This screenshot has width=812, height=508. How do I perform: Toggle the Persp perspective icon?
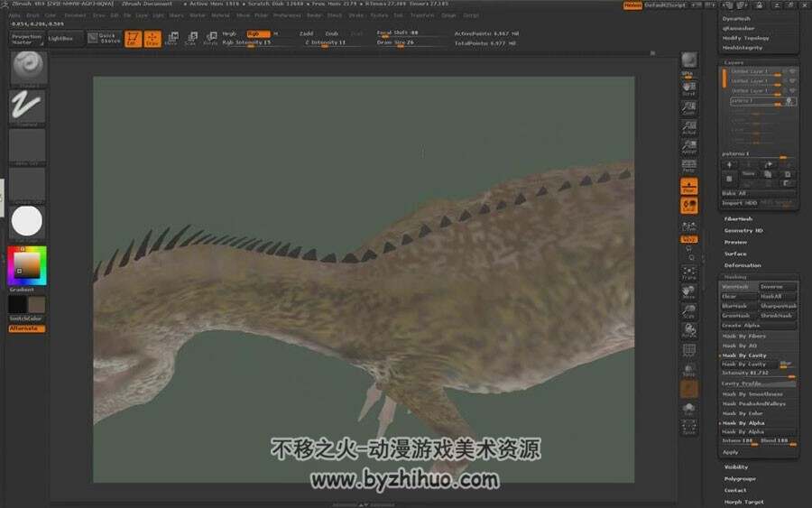point(688,166)
